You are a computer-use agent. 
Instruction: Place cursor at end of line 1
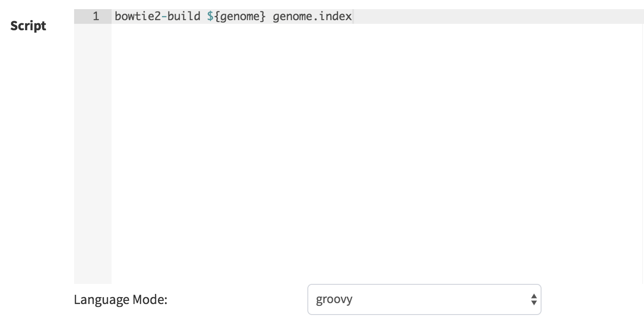click(x=353, y=16)
